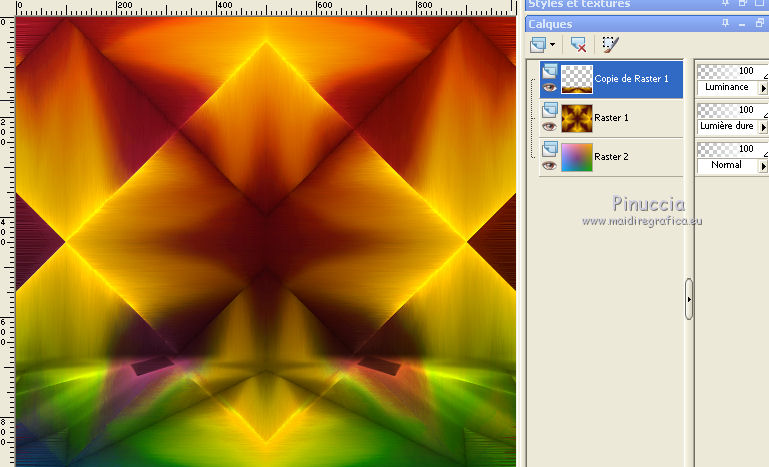Hide the Raster 2 layer
The image size is (769, 467).
pos(550,166)
